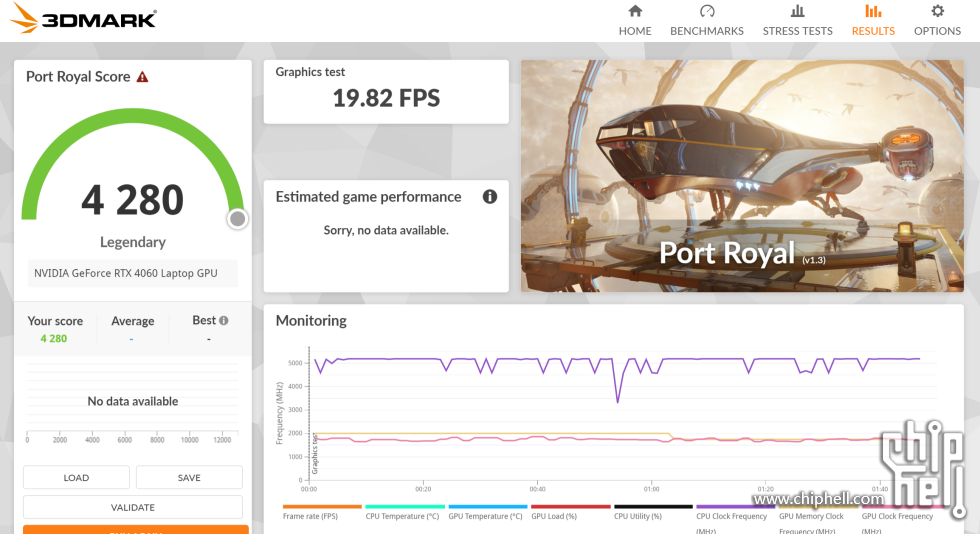The height and width of the screenshot is (534, 980).
Task: Click the Estimated game performance info icon
Action: 490,197
